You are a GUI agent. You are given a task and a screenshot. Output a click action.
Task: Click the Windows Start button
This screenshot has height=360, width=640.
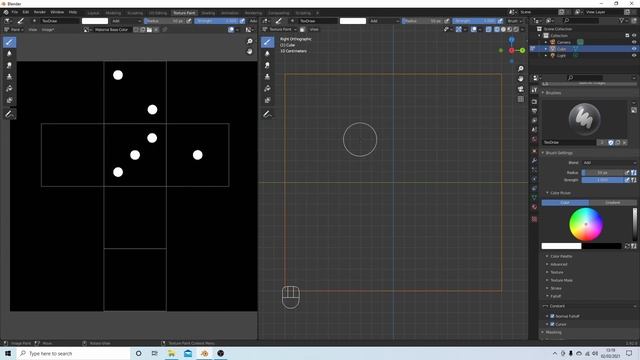point(8,353)
